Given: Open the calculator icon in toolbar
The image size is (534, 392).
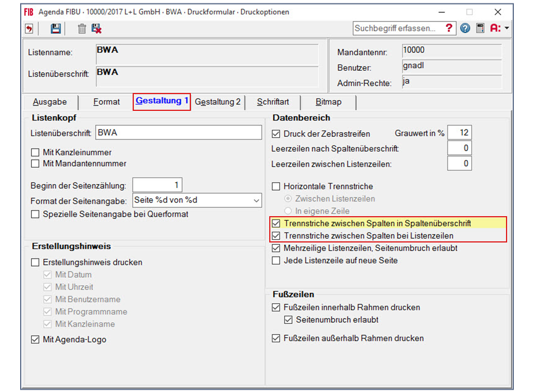Looking at the screenshot, I should coord(480,28).
